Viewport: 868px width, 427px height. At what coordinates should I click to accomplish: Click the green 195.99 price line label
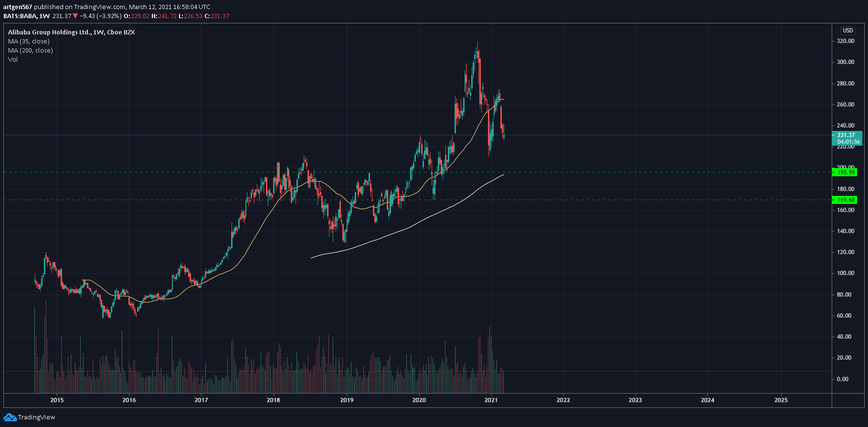tap(845, 172)
